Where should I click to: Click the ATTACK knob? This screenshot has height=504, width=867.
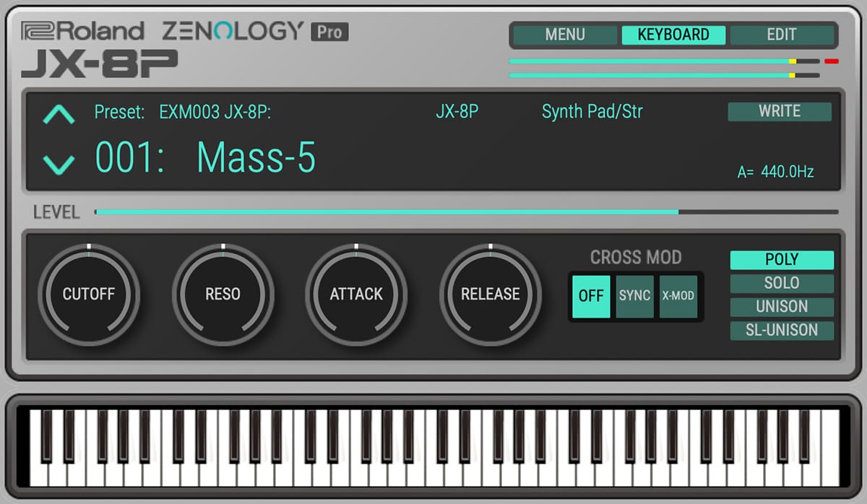tap(356, 294)
